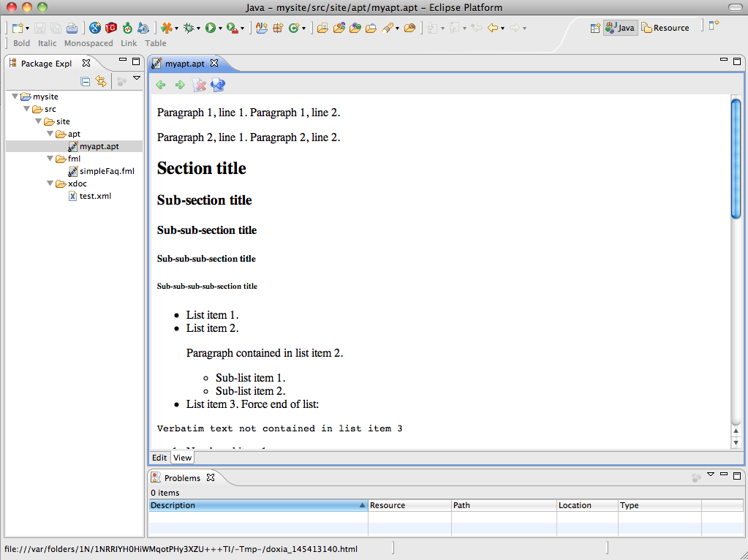Click the browser back arrow in preview
748x560 pixels.
161,86
